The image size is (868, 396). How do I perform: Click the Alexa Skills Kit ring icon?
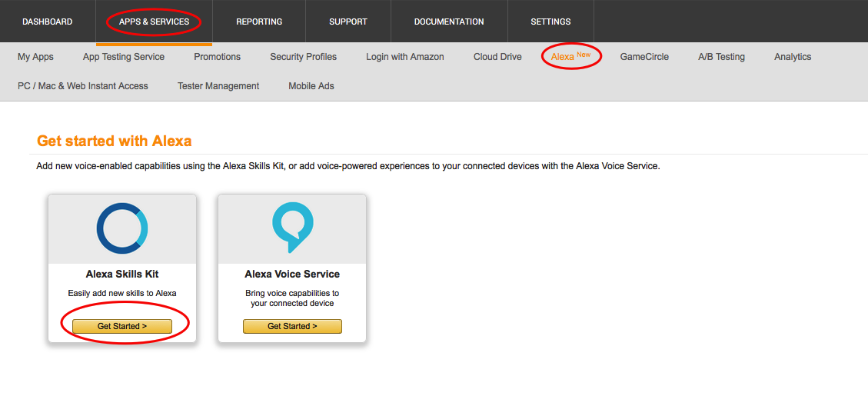point(122,228)
